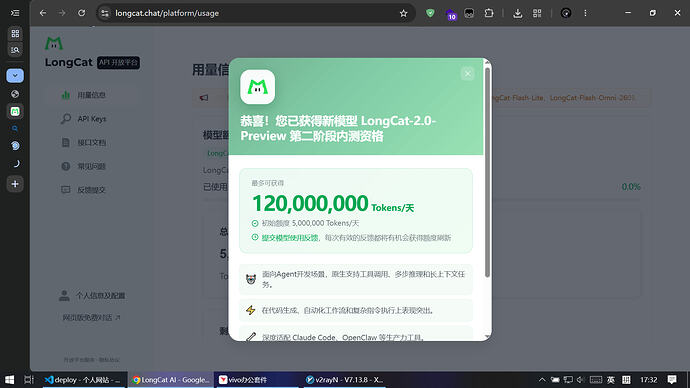Image resolution: width=690 pixels, height=388 pixels.
Task: Bookmark this page with the star icon
Action: [404, 13]
